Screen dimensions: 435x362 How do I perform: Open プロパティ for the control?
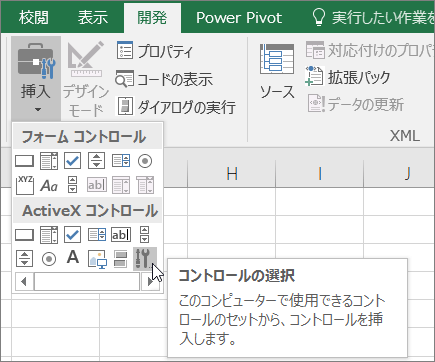click(155, 51)
